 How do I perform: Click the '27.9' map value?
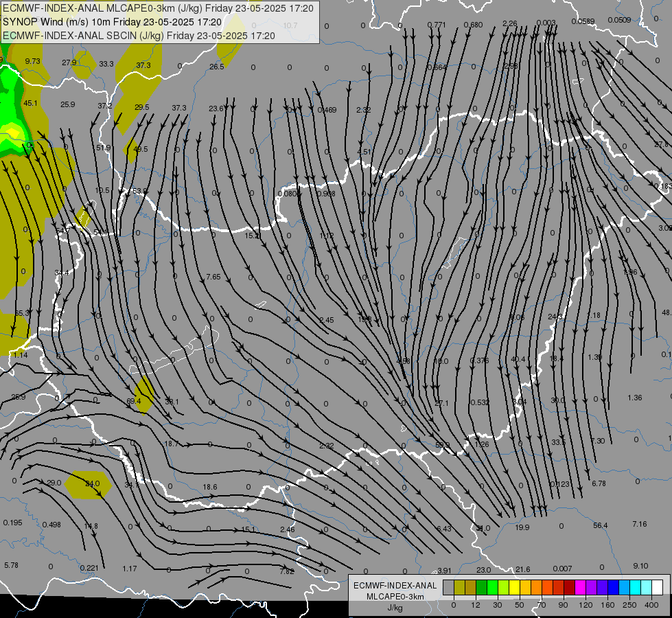(x=69, y=62)
